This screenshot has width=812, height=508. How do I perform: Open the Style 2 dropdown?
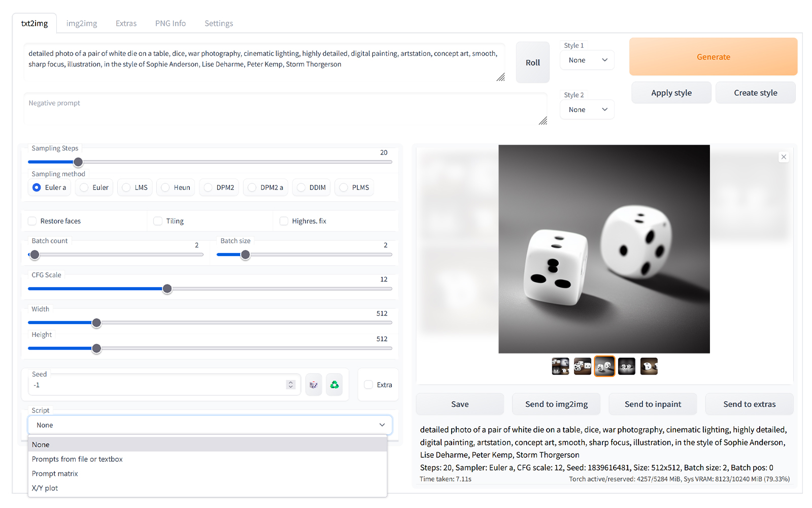click(587, 109)
